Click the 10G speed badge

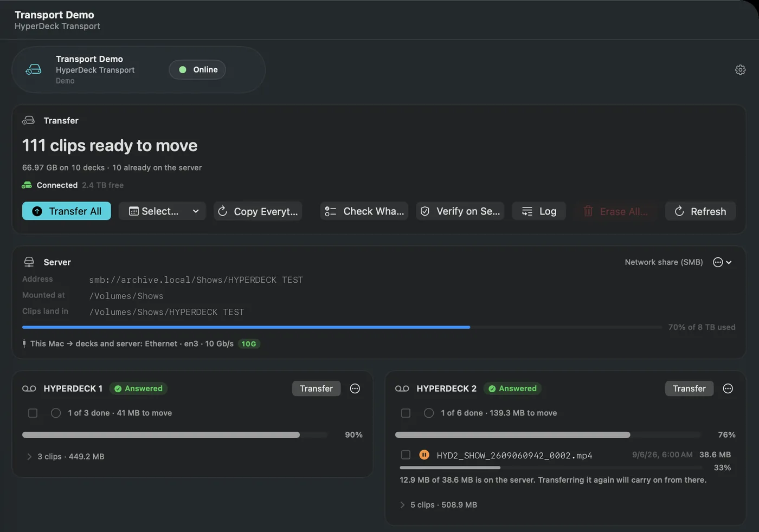pyautogui.click(x=249, y=343)
